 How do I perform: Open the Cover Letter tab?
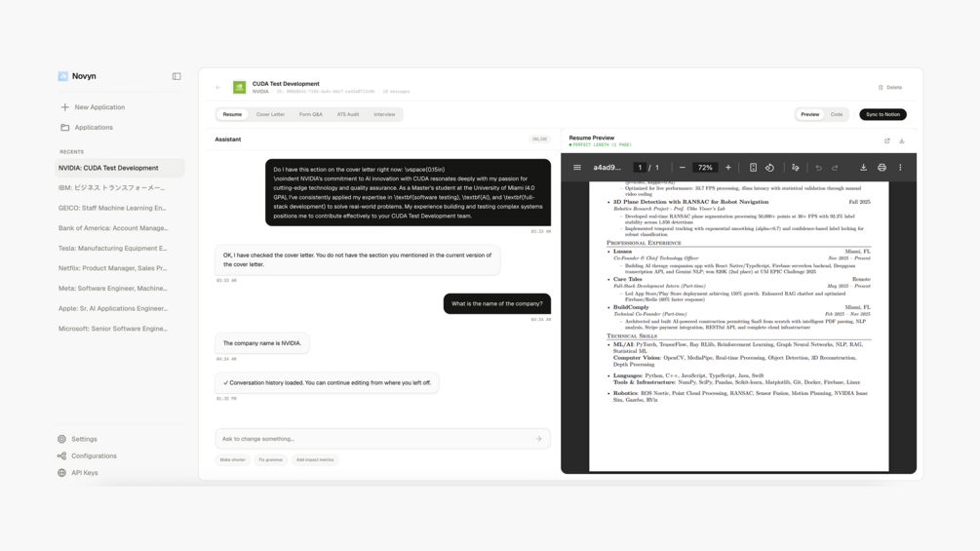pyautogui.click(x=270, y=114)
